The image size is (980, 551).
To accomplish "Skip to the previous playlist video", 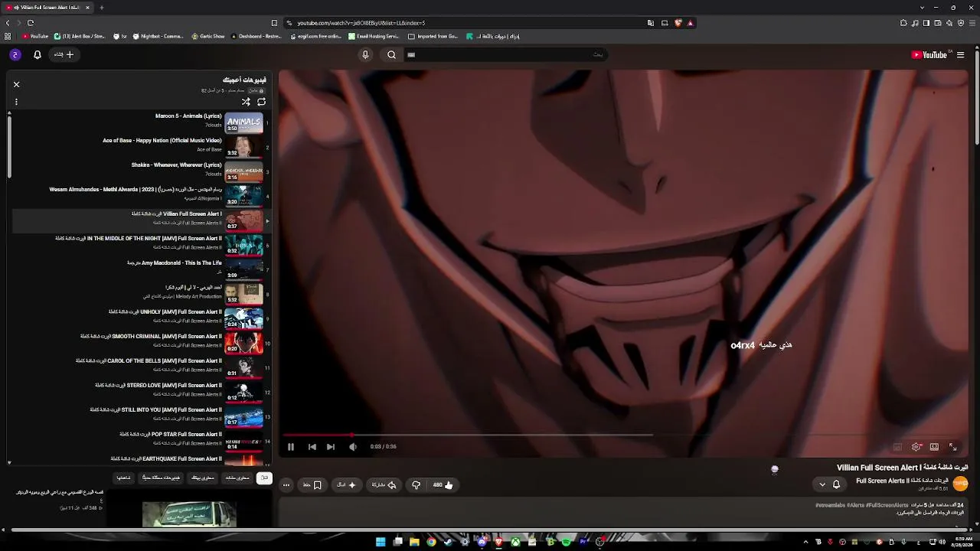I will 312,447.
